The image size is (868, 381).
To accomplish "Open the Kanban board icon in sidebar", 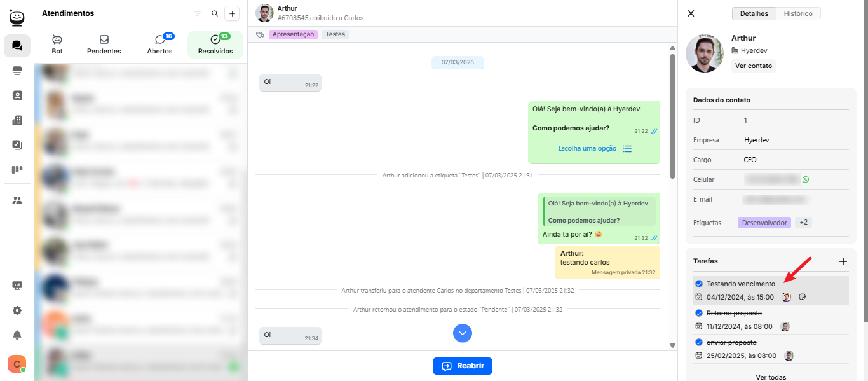I will [17, 170].
